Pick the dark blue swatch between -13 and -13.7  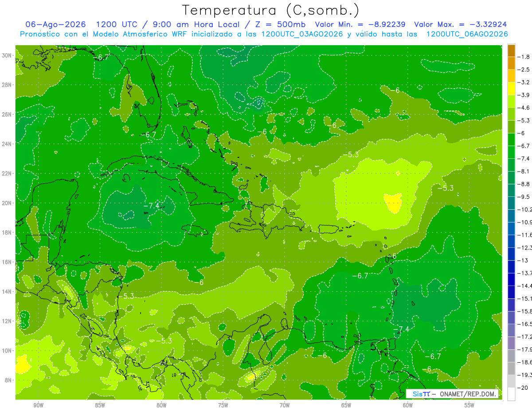[512, 267]
